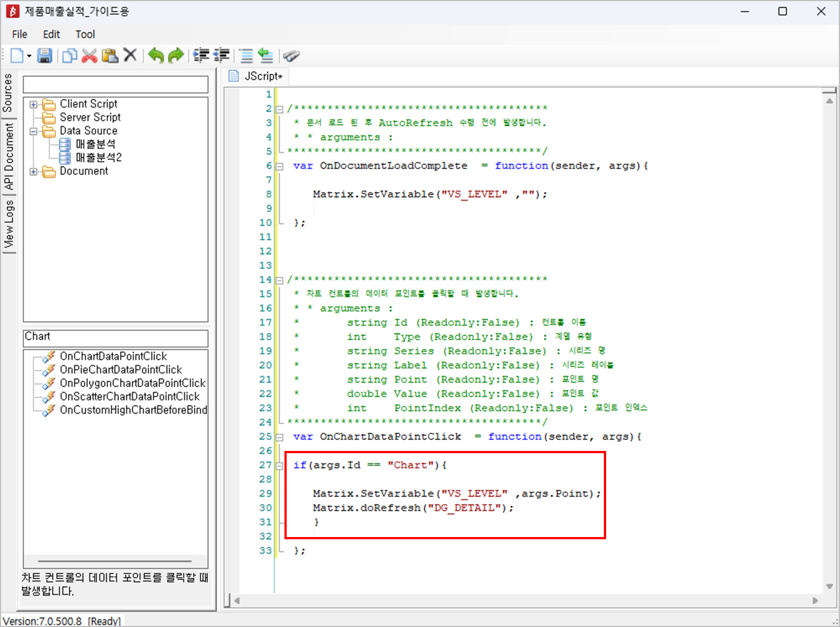Viewport: 840px width, 627px height.
Task: Collapse the if block at line 27
Action: (279, 465)
